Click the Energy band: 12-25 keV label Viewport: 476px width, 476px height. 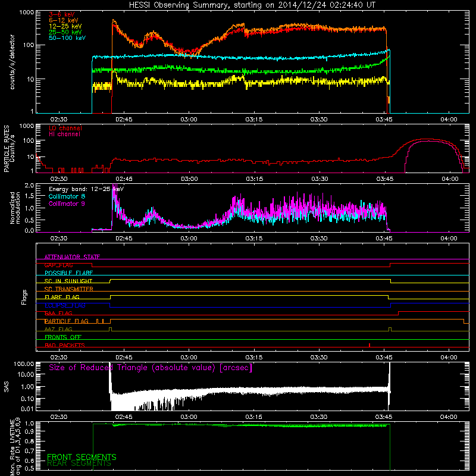tap(86, 189)
